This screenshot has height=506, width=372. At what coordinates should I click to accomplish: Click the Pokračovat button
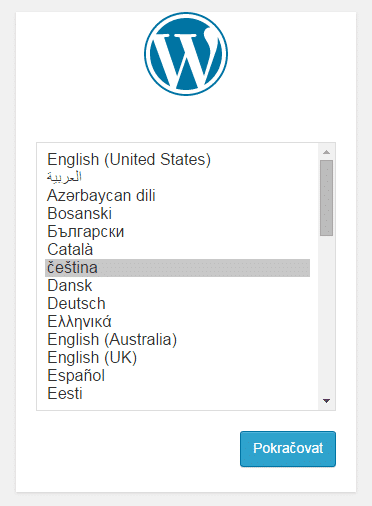tap(288, 449)
